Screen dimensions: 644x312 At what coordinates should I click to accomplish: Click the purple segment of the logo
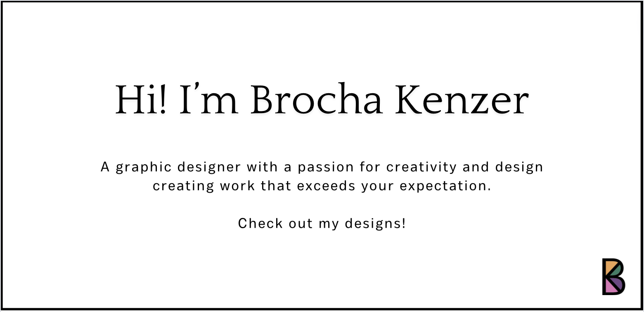coord(619,284)
